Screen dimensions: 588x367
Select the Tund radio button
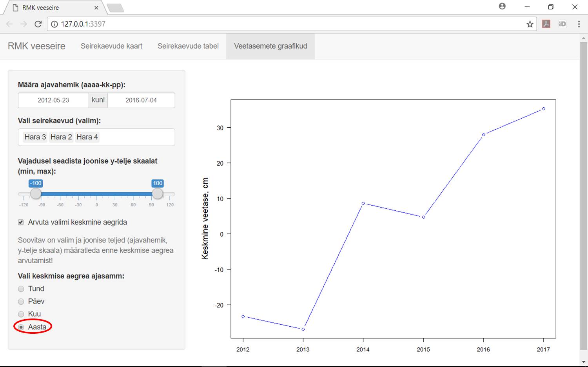point(21,289)
